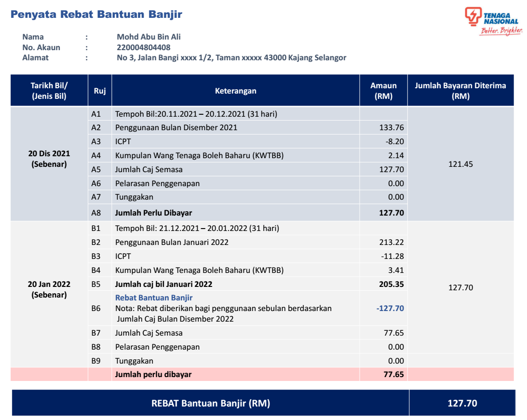The image size is (527, 420).
Task: Click the Kajang Selangor address line
Action: (x=231, y=58)
